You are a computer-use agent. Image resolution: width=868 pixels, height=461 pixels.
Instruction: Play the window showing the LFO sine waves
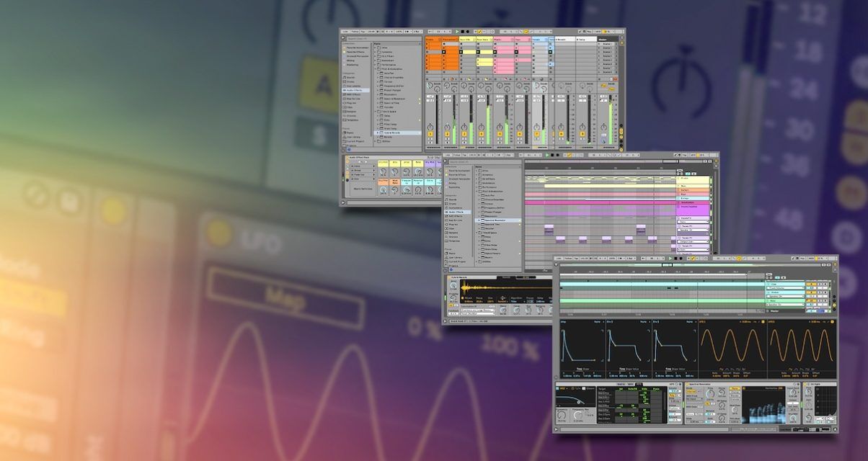[670, 258]
